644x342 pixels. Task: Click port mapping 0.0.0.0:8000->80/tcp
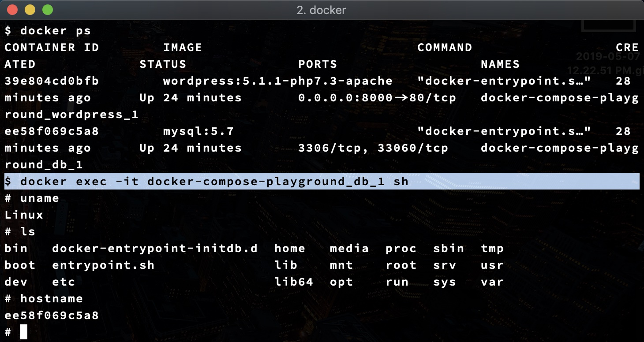[x=377, y=98]
